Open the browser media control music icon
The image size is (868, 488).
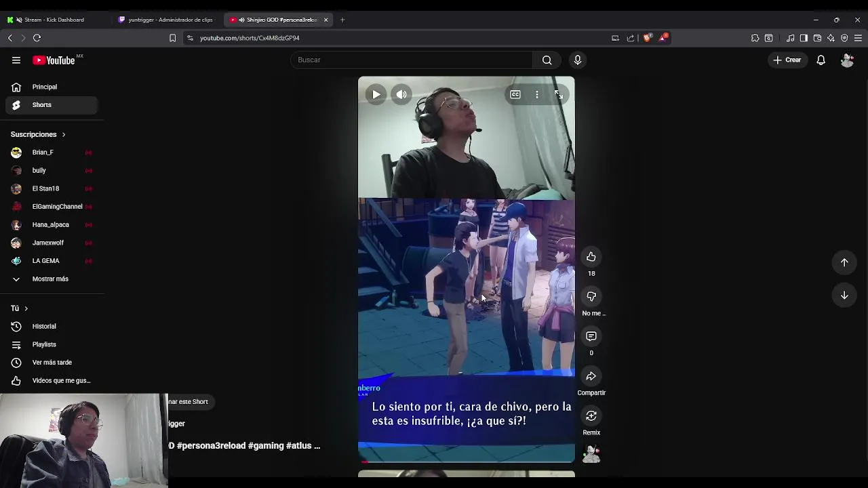[x=790, y=38]
